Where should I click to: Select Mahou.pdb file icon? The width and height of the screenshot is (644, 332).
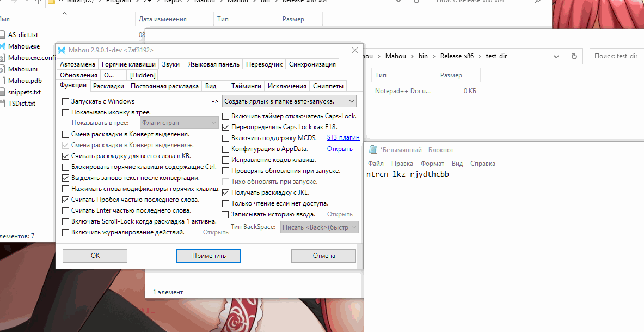2,81
